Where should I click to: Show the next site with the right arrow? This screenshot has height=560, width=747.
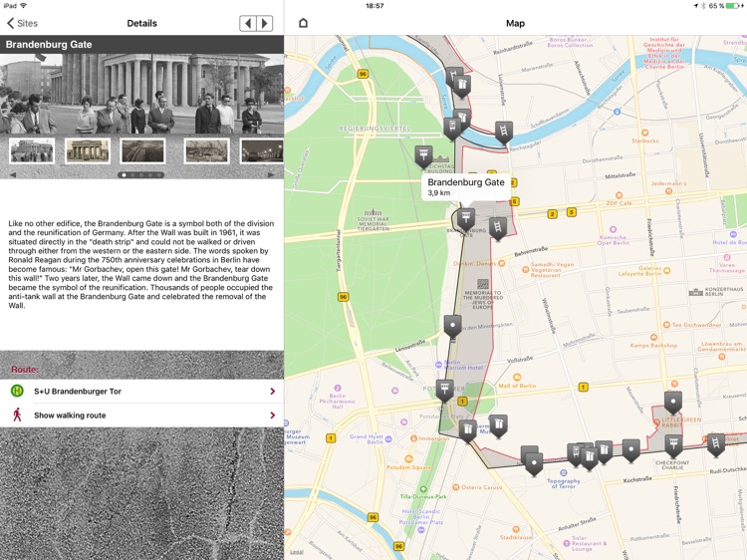[x=264, y=23]
